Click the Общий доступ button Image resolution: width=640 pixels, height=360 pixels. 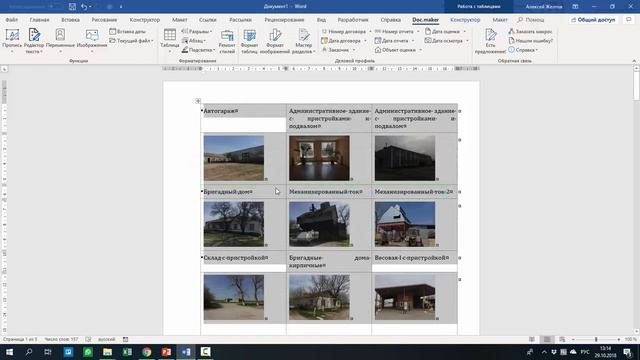[x=593, y=20]
